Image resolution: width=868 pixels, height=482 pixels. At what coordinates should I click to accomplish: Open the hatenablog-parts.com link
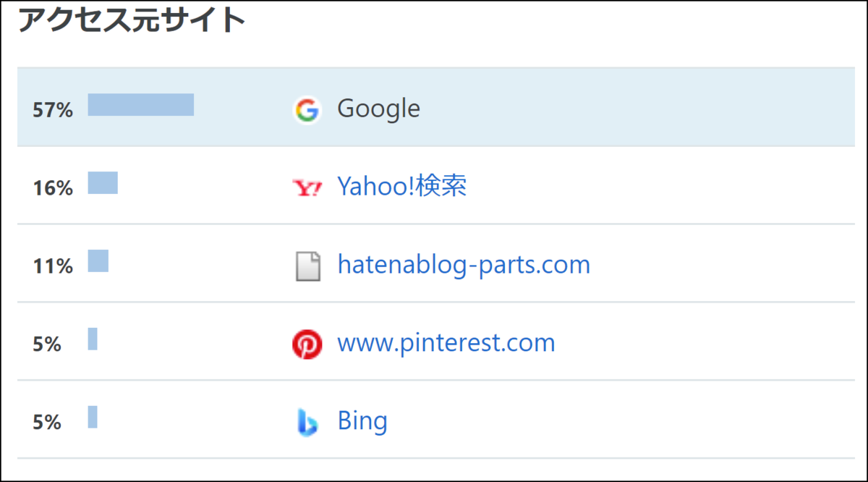point(464,265)
